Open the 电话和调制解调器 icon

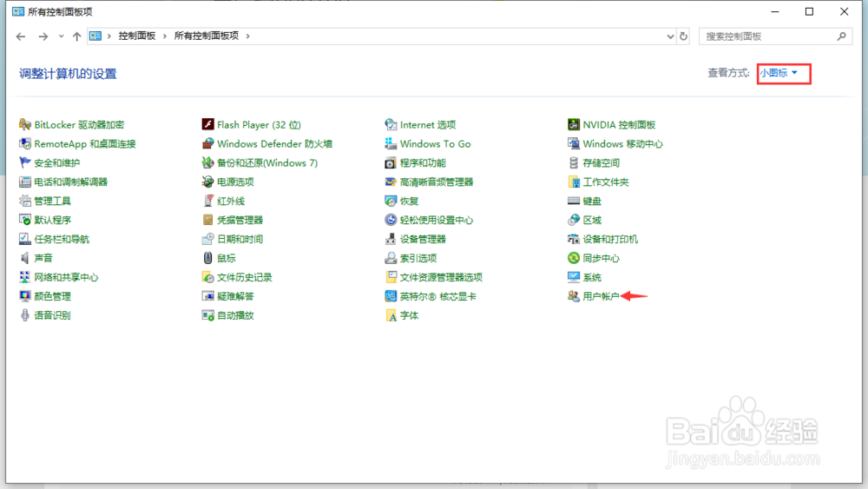click(x=25, y=182)
